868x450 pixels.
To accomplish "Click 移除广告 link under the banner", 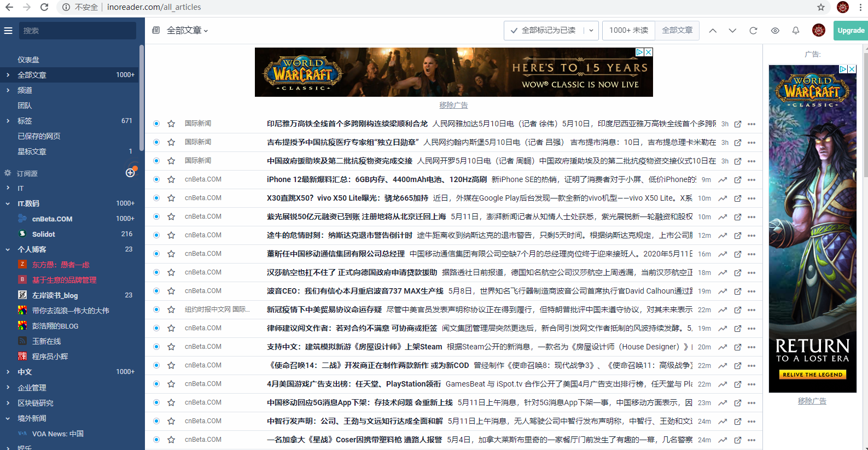I will pos(453,105).
